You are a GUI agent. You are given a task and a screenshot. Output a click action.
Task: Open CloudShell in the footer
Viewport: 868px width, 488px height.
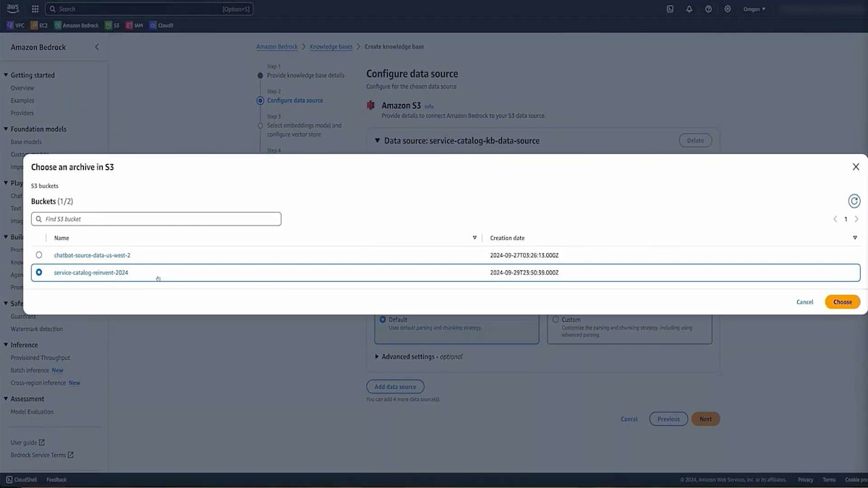tap(21, 480)
